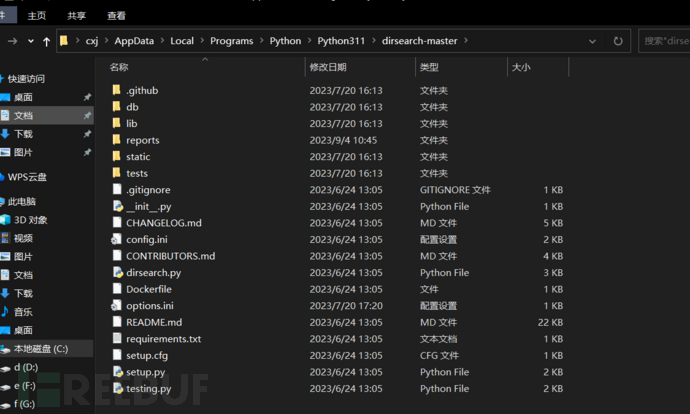690x414 pixels.
Task: Open the 共享 ribbon tab
Action: click(x=77, y=16)
